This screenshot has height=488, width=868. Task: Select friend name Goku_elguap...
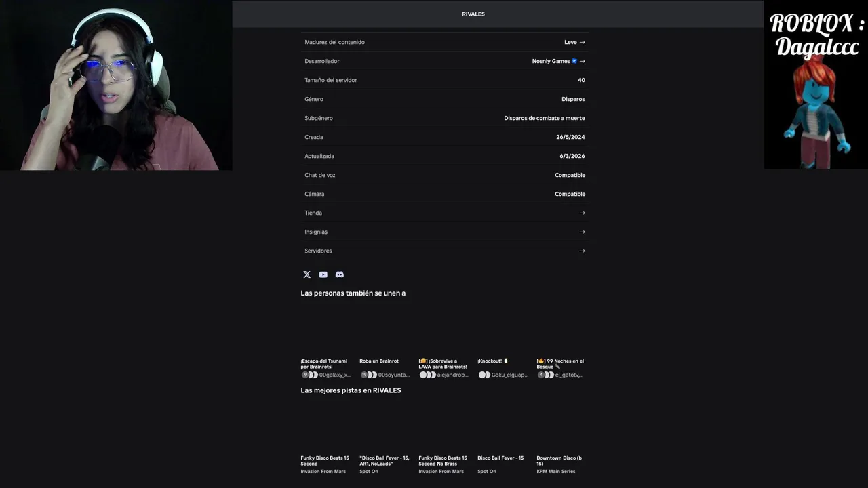(509, 375)
